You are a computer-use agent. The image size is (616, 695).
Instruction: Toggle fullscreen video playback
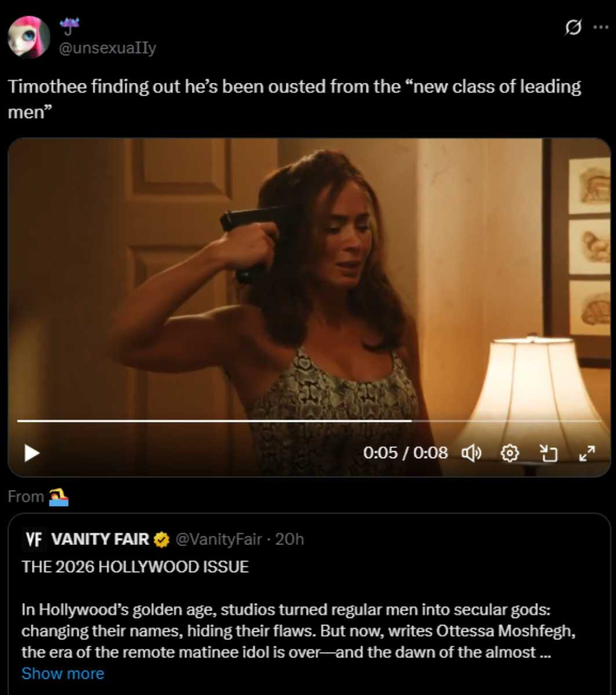click(588, 455)
